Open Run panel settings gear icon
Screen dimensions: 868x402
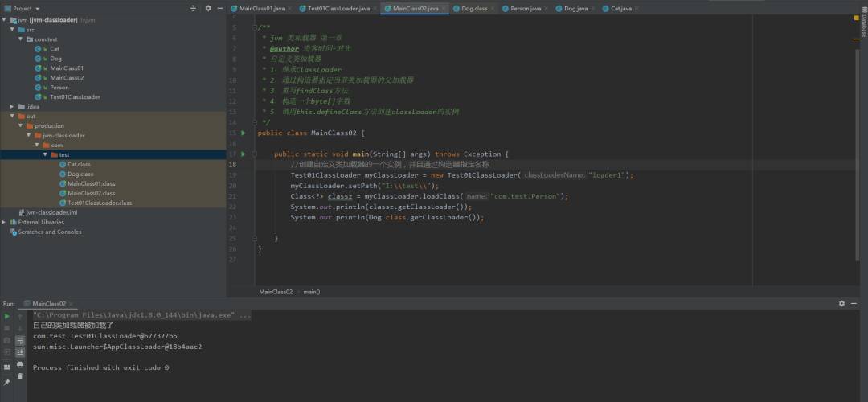point(842,303)
